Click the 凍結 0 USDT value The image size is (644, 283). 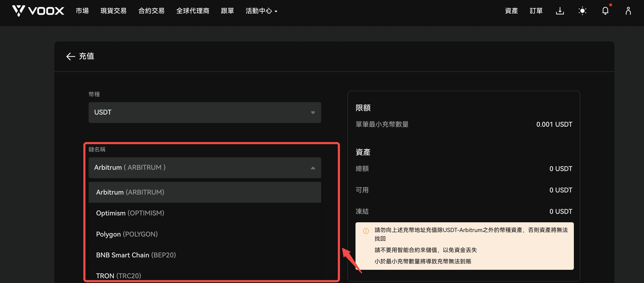[x=561, y=211]
